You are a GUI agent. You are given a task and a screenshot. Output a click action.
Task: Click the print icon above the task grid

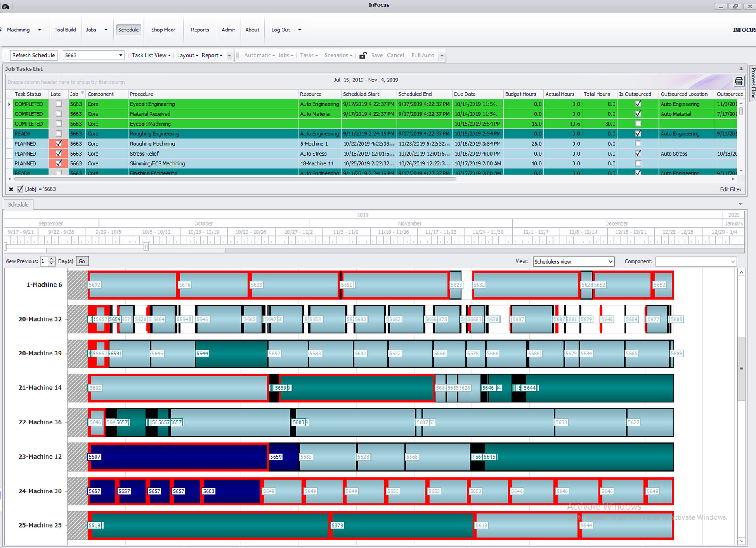coord(739,81)
